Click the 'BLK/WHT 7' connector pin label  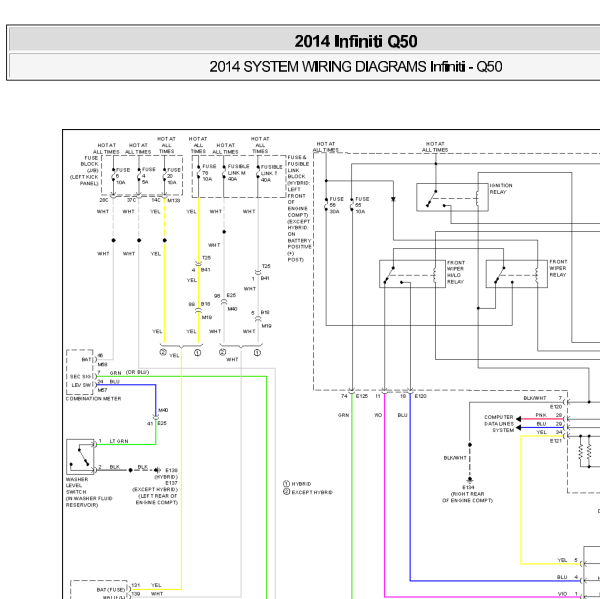tap(542, 398)
